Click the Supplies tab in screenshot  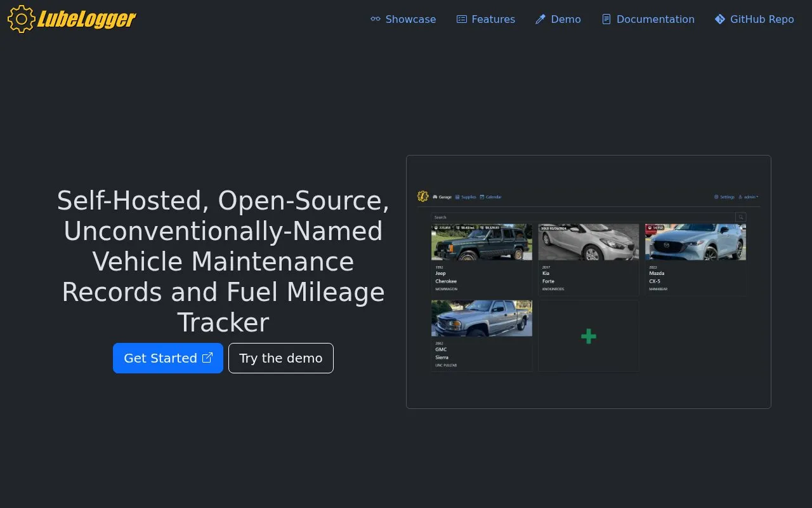click(466, 197)
